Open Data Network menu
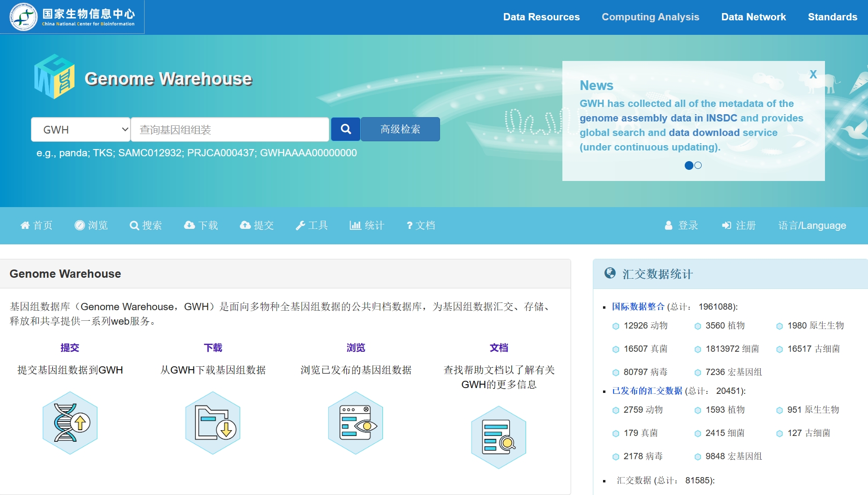This screenshot has height=495, width=868. 753,17
